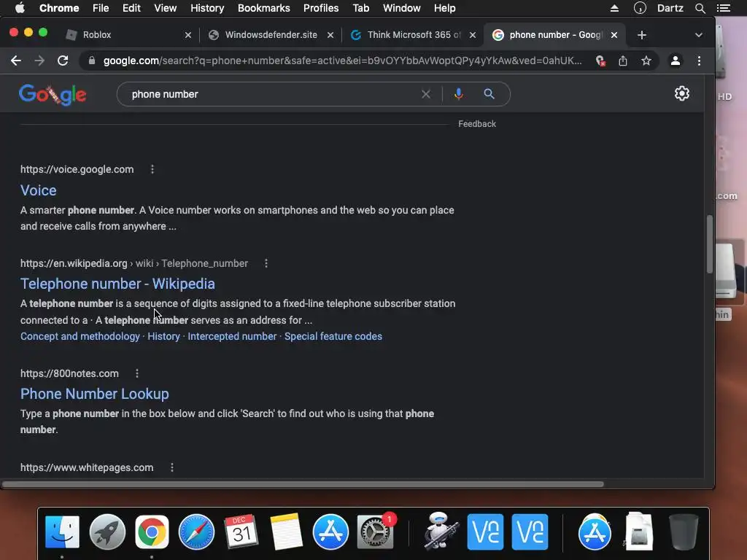
Task: Go back to the previous page
Action: pyautogui.click(x=16, y=61)
